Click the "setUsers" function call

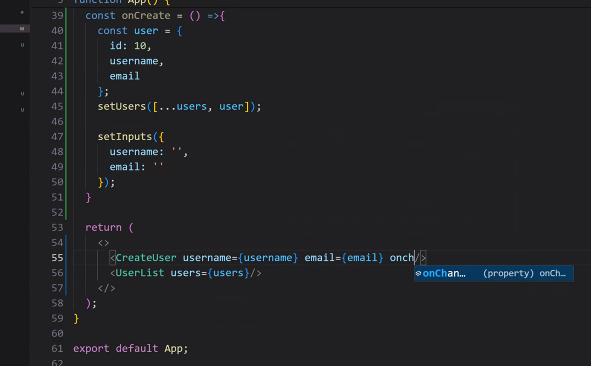point(122,107)
